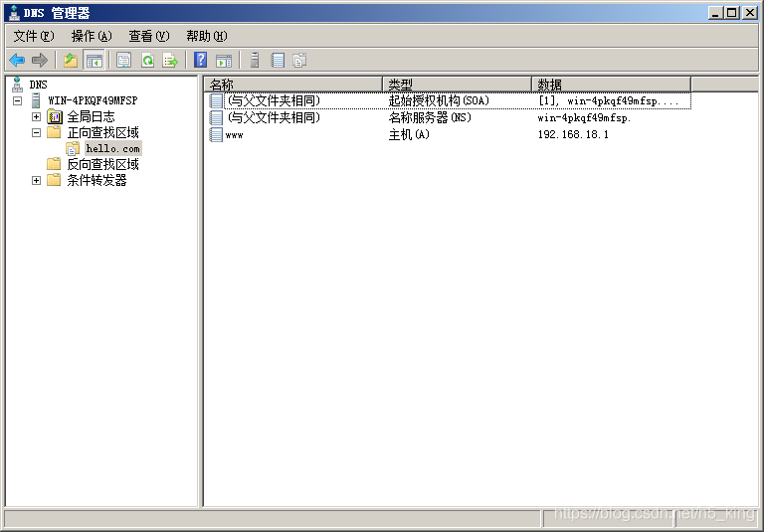This screenshot has height=532, width=764.
Task: Select 条件转发器 in the tree
Action: click(96, 180)
